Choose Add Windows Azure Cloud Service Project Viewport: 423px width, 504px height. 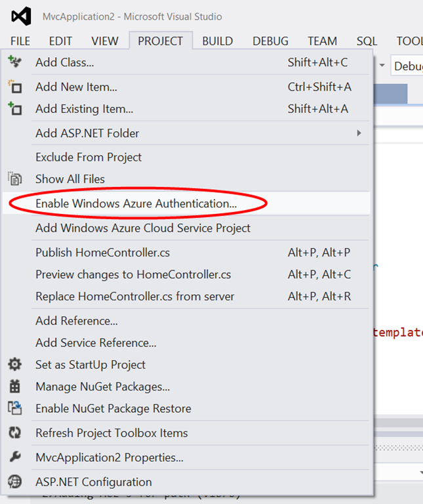tap(186, 228)
